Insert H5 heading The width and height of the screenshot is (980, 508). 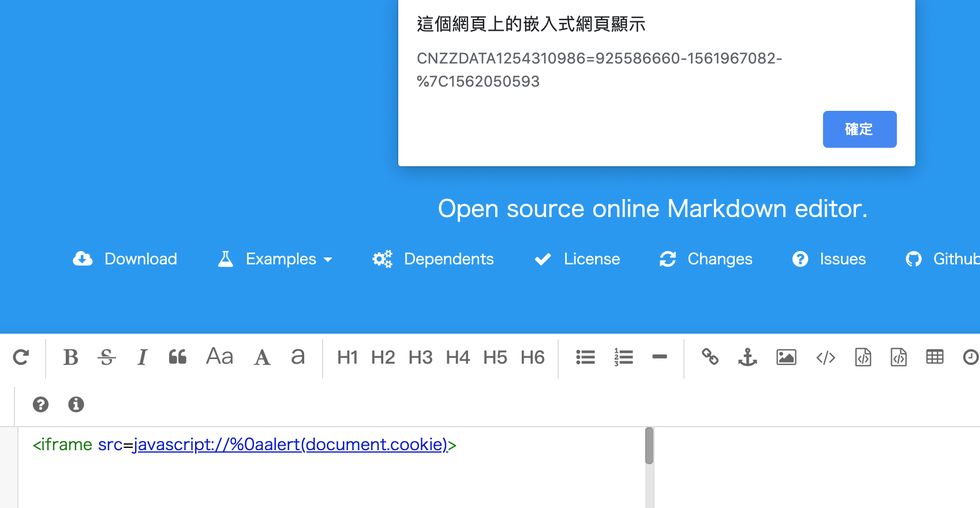pyautogui.click(x=495, y=357)
